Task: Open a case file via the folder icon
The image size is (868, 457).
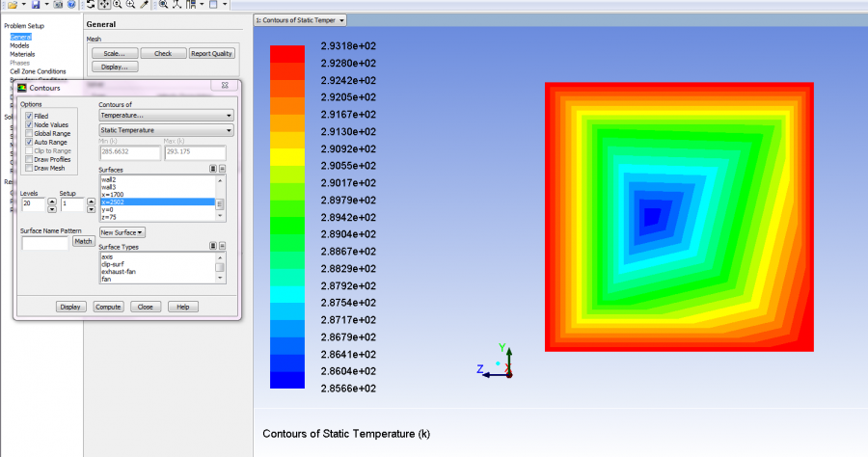Action: 13,5
